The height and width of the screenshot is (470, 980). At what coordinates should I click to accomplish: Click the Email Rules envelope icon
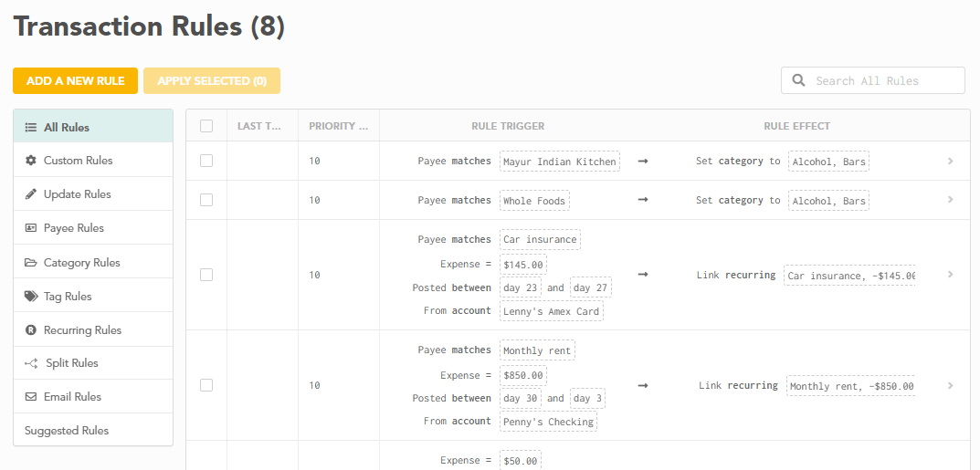[31, 397]
